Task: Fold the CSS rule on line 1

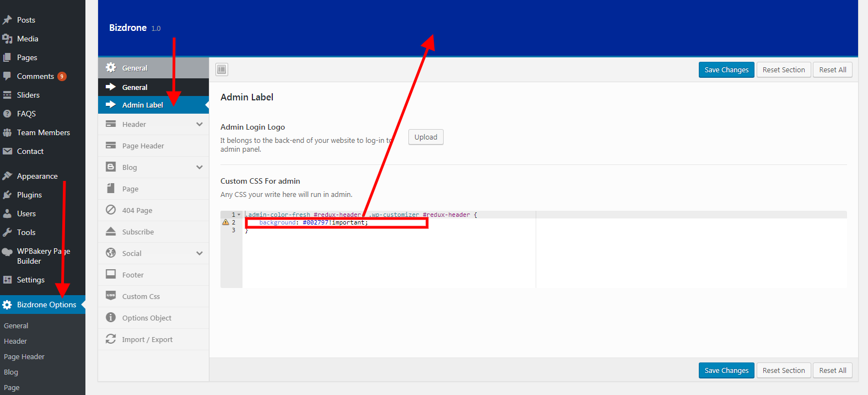Action: pos(239,215)
